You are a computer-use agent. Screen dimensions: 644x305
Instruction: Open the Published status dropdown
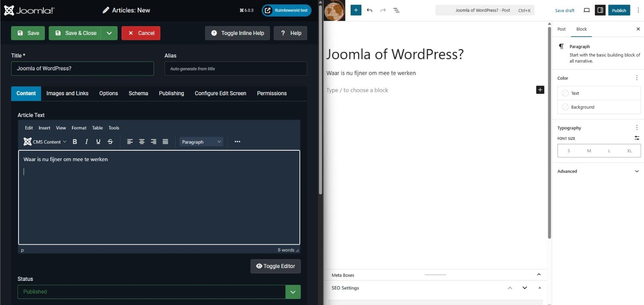(x=159, y=292)
